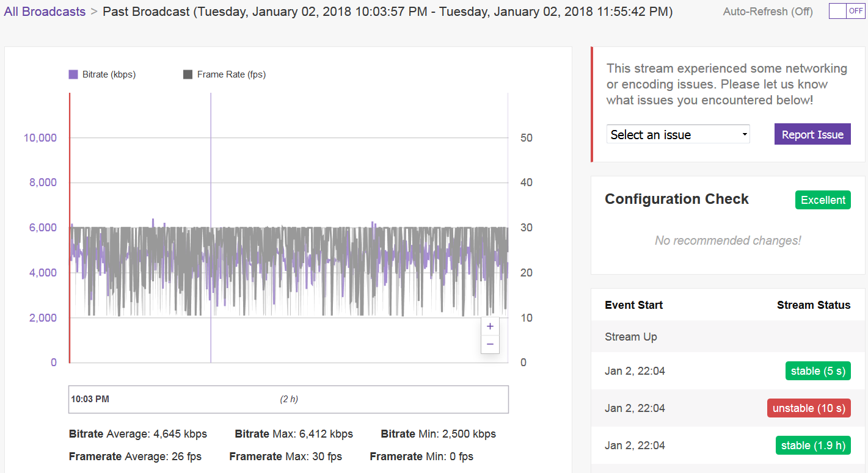Zoom in the chart with plus button

click(x=490, y=327)
